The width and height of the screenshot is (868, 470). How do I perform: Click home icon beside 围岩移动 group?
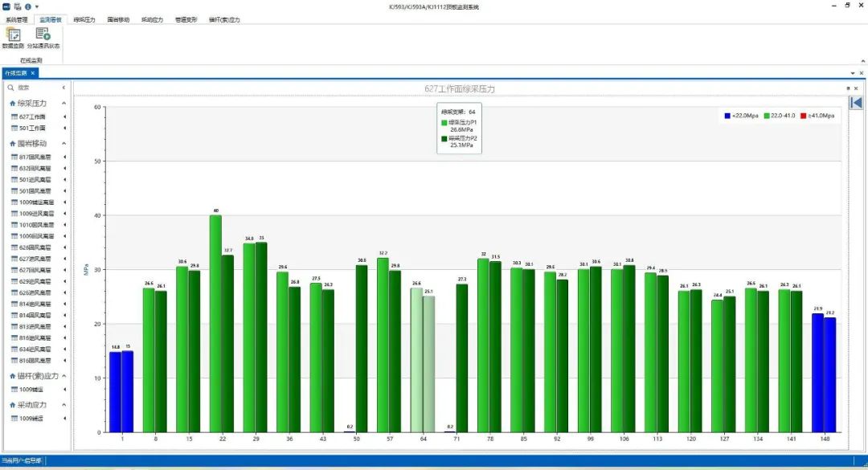click(12, 143)
